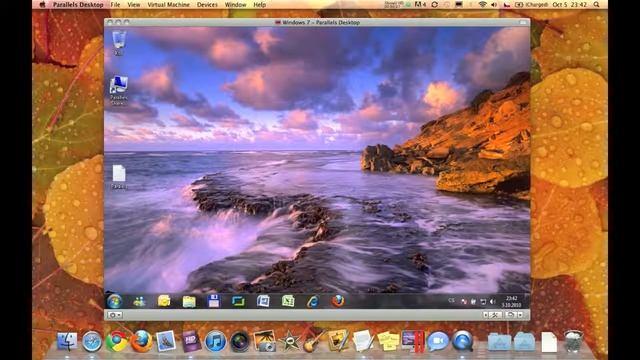Open the File menu
Image resolution: width=640 pixels, height=360 pixels.
[x=116, y=5]
